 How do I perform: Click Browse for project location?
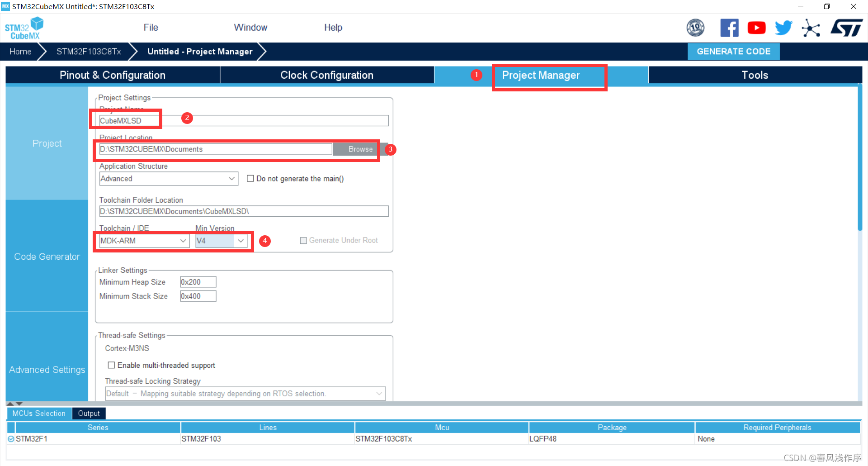click(x=360, y=149)
